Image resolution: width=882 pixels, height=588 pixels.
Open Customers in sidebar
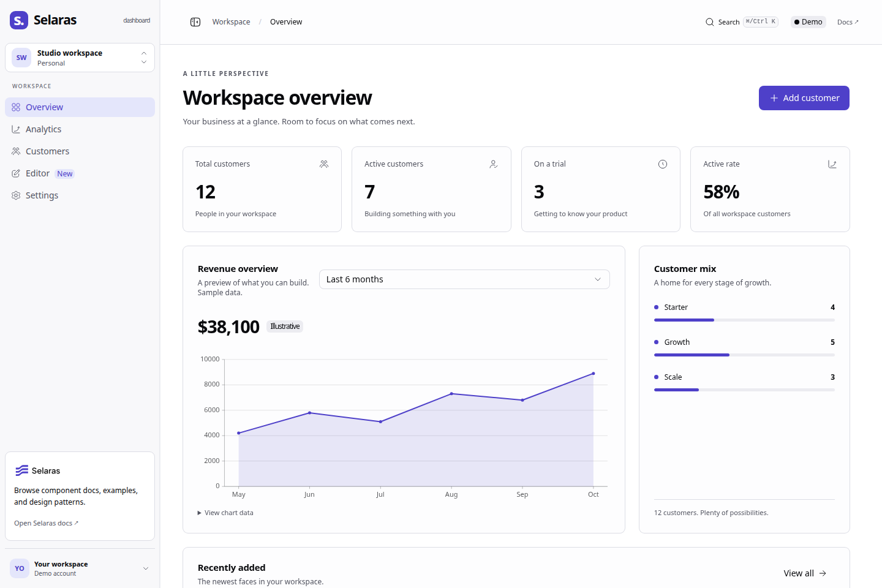(80, 151)
